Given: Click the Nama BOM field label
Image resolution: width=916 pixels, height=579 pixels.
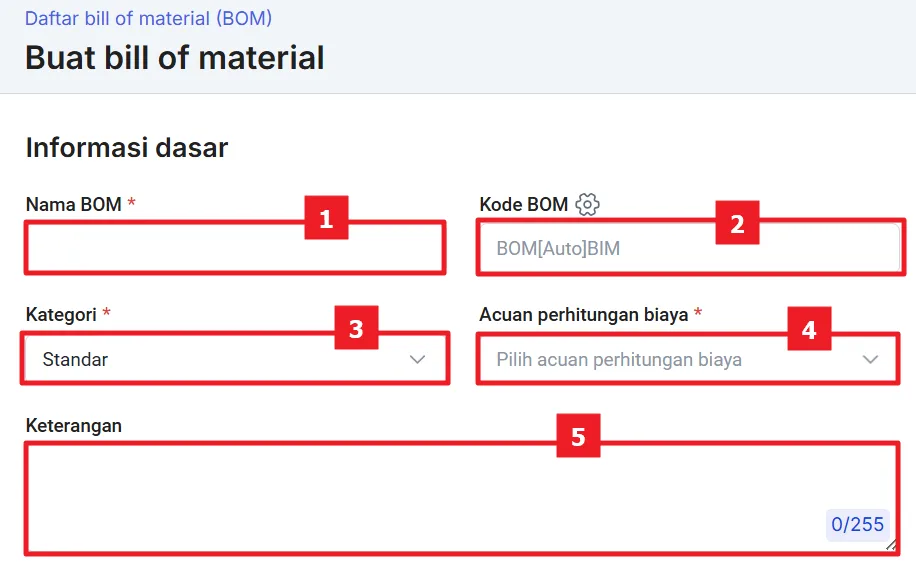Looking at the screenshot, I should [74, 205].
